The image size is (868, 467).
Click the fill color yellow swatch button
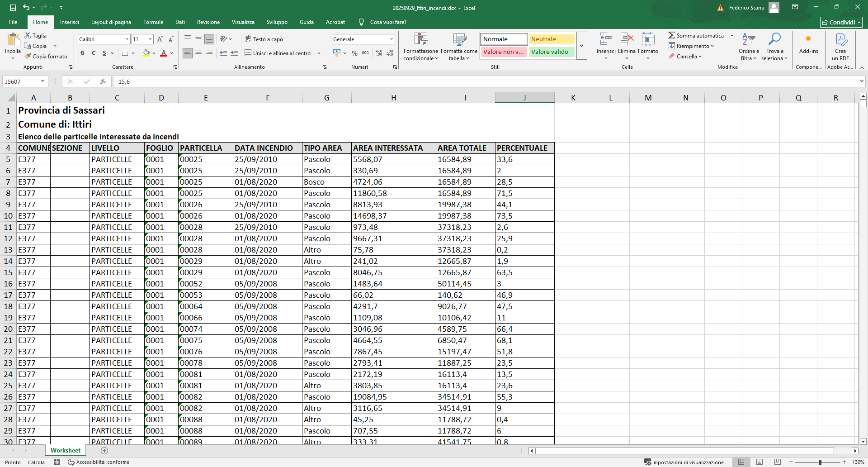[146, 53]
